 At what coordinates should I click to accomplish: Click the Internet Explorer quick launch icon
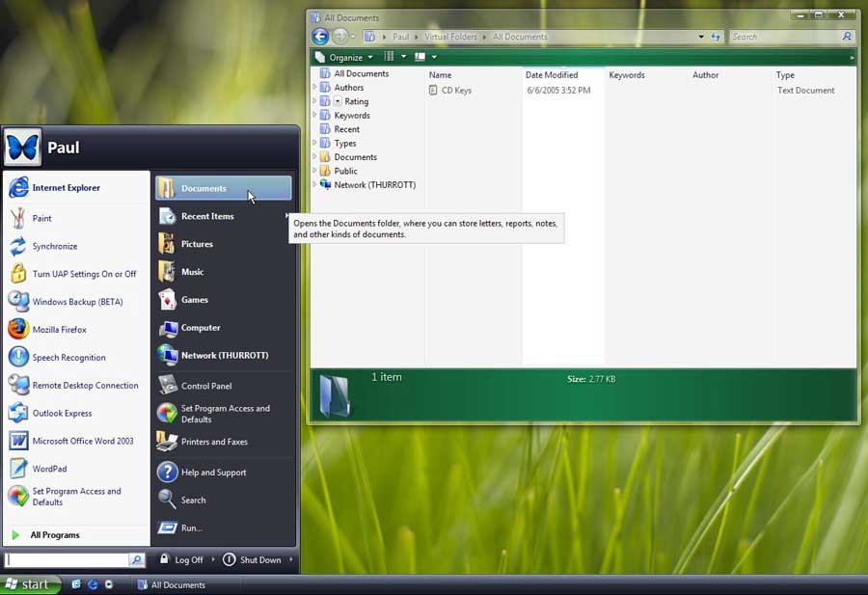(x=93, y=584)
